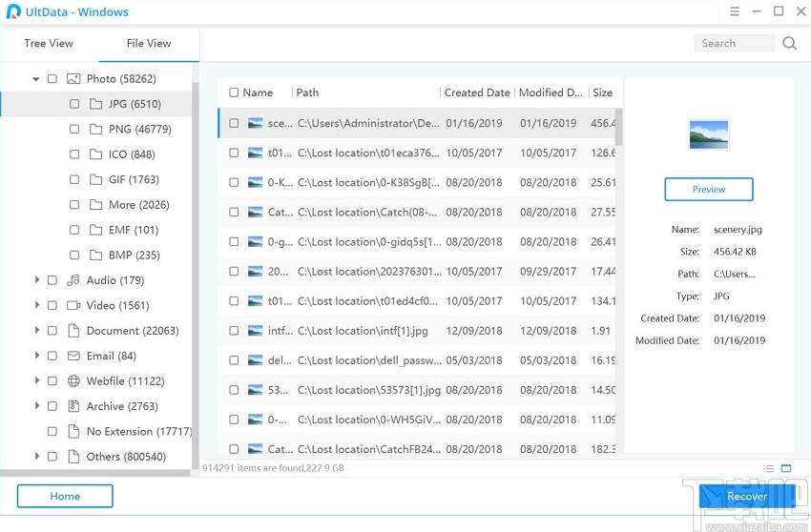Open the hamburger menu icon
This screenshot has width=811, height=532.
[735, 11]
